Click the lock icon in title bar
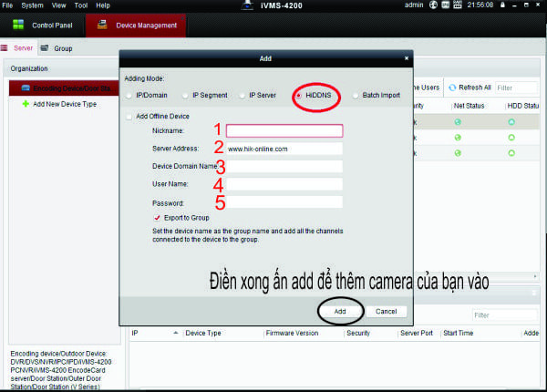 pos(502,5)
